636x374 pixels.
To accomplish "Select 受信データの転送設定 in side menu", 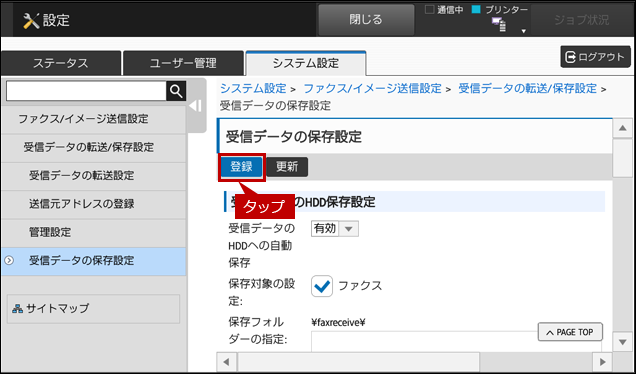I will coord(94,176).
